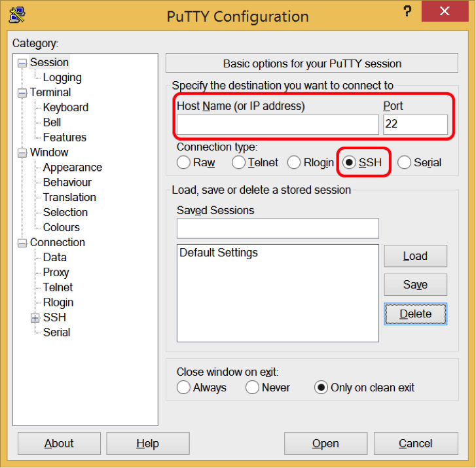
Task: Select the SSH connection type radio
Action: pyautogui.click(x=349, y=162)
